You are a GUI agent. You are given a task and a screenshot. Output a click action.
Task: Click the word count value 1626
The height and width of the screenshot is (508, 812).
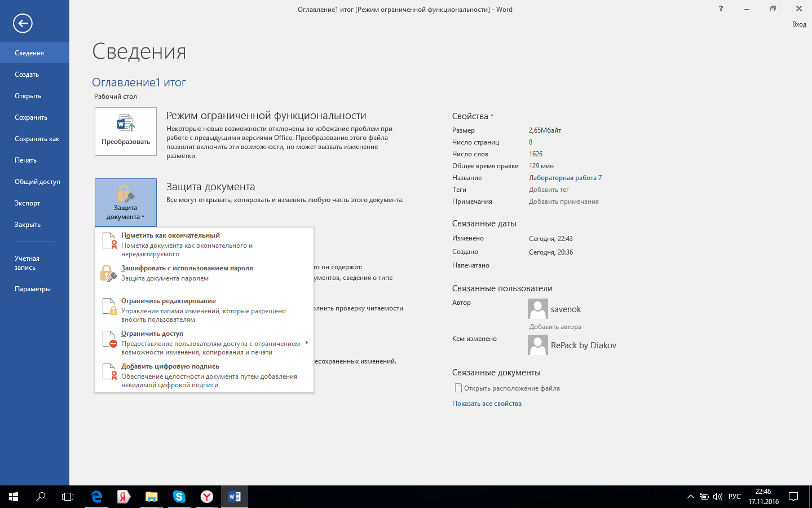tap(536, 154)
